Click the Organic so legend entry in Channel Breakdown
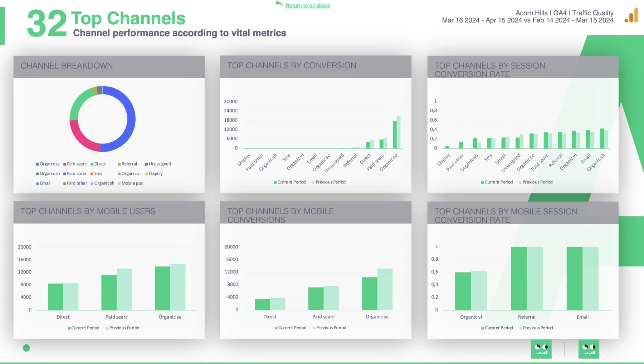 point(48,174)
